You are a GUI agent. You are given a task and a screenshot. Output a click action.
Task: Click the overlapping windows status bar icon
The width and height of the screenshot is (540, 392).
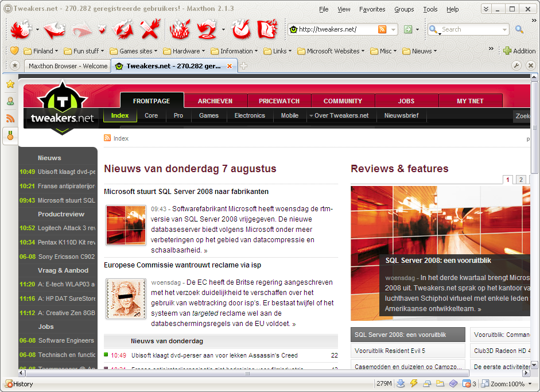[427, 383]
